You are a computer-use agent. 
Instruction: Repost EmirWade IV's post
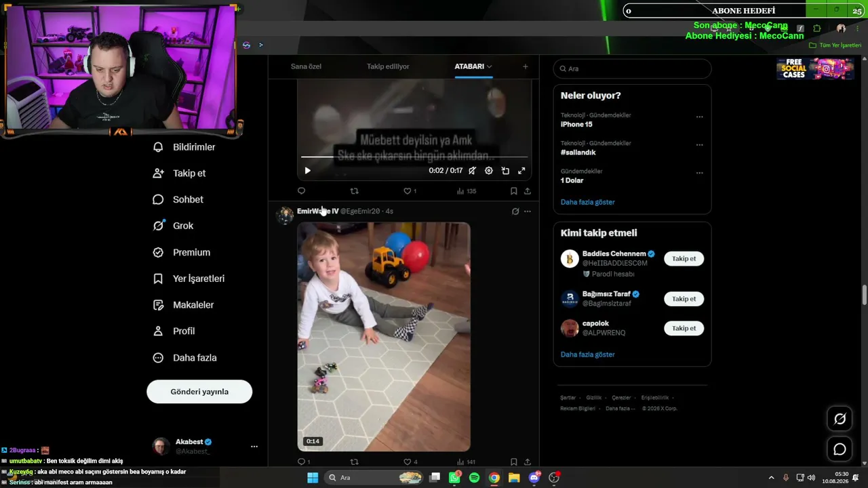pyautogui.click(x=354, y=462)
